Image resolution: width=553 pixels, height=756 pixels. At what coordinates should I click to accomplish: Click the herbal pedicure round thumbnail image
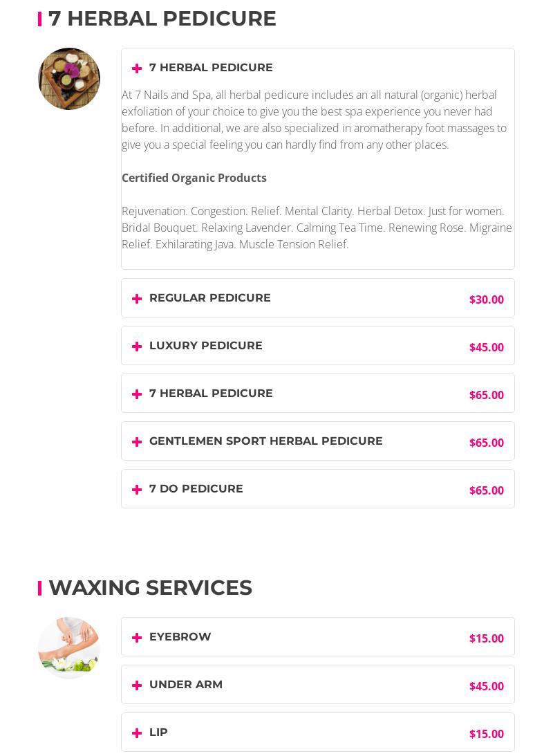[69, 79]
